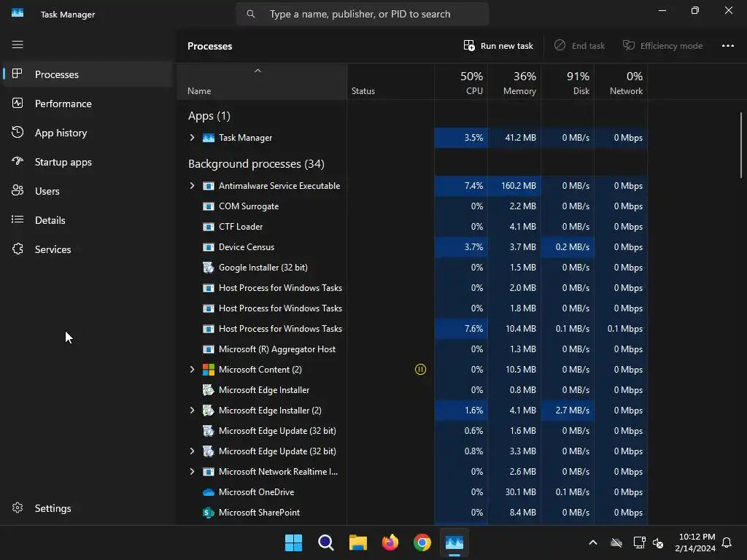Expand the Task Manager app row
747x560 pixels.
(x=192, y=138)
